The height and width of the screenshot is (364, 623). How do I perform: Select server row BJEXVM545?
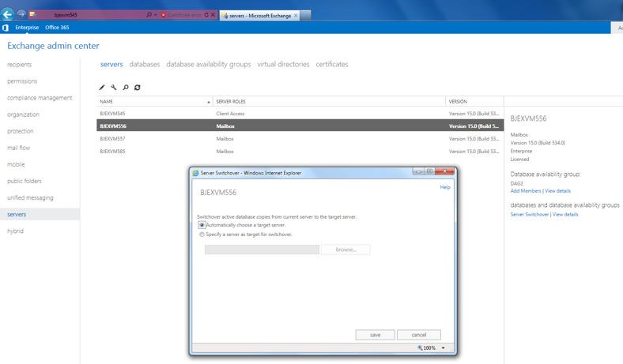pyautogui.click(x=300, y=114)
